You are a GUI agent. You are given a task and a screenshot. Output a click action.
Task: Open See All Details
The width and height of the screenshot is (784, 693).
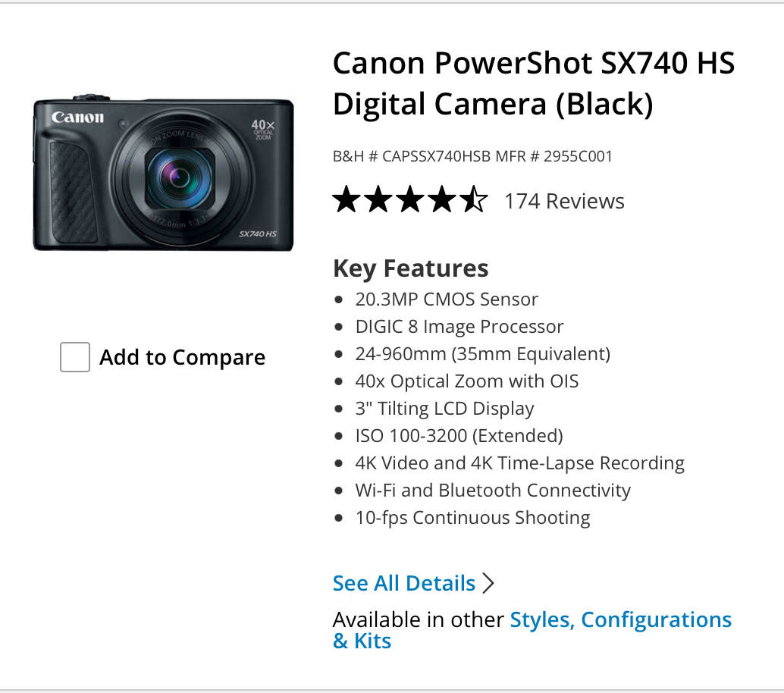[x=403, y=583]
